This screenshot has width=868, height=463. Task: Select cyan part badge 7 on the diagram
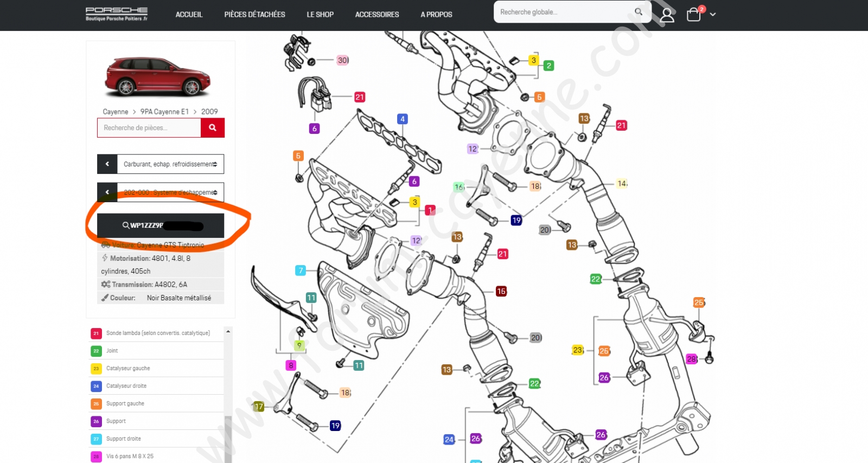[x=301, y=270]
